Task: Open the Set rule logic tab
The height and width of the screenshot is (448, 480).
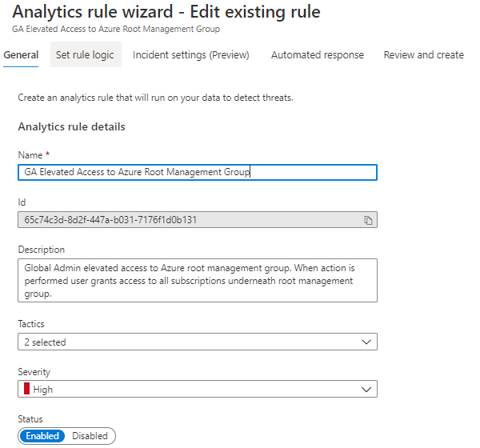Action: [85, 55]
